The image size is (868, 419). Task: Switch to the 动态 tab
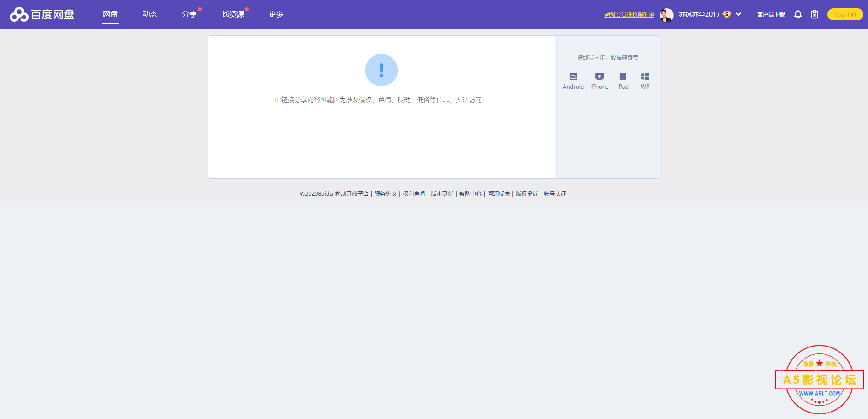pyautogui.click(x=150, y=14)
